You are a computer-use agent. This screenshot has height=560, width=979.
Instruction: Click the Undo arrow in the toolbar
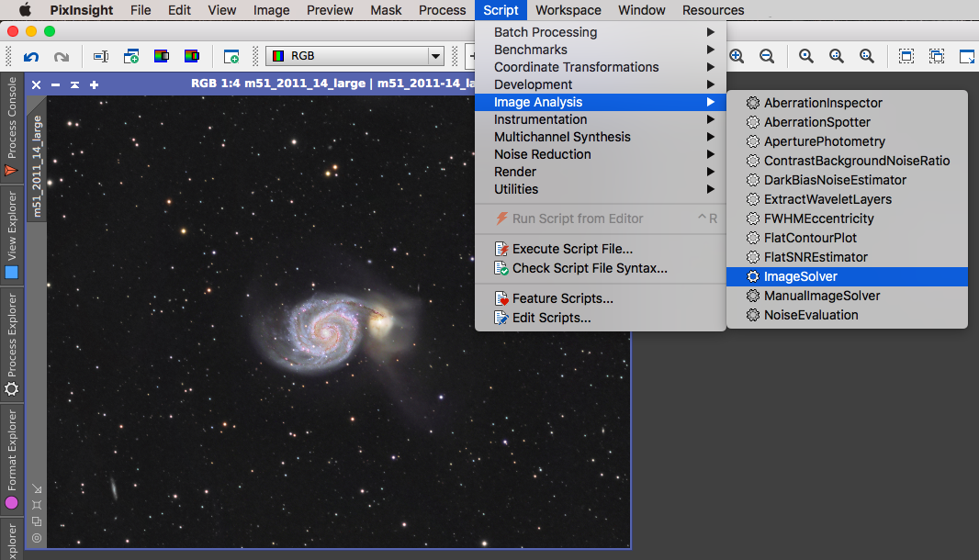[31, 57]
